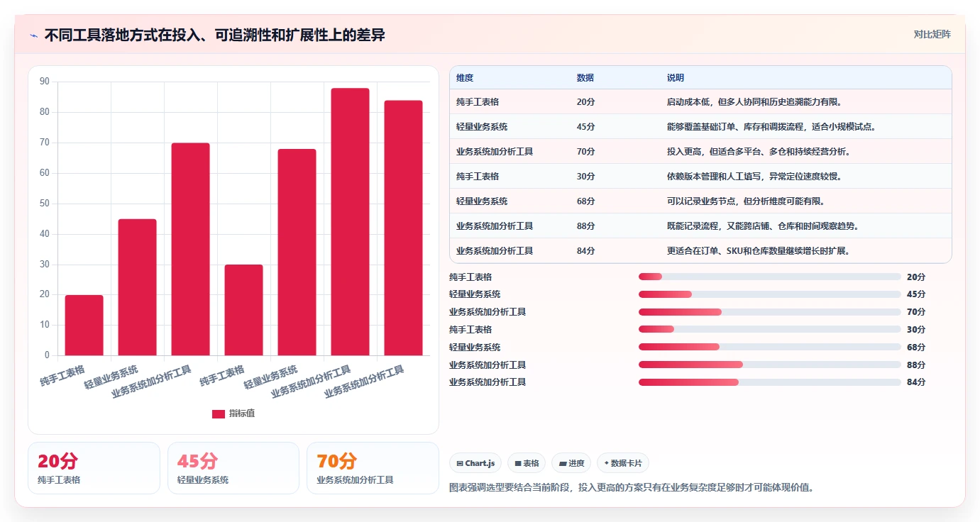Open the orange 70分 业务系统加分析工具 summary card
Image resolution: width=980 pixels, height=522 pixels.
click(x=373, y=468)
